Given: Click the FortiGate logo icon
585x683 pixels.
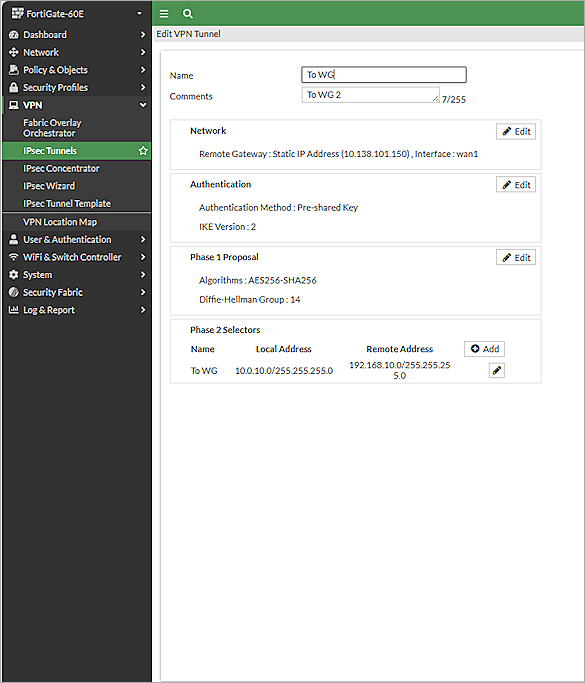Looking at the screenshot, I should click(17, 14).
